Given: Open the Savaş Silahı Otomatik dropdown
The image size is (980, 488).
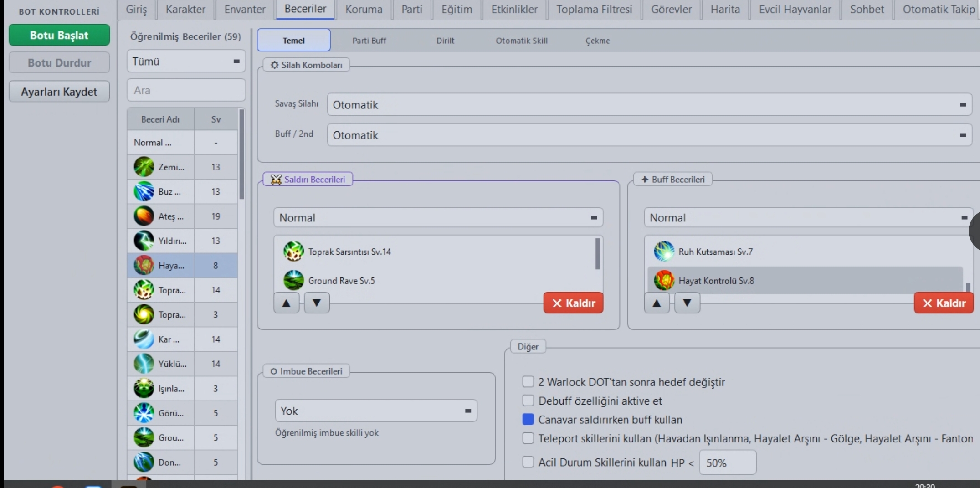Looking at the screenshot, I should click(649, 105).
